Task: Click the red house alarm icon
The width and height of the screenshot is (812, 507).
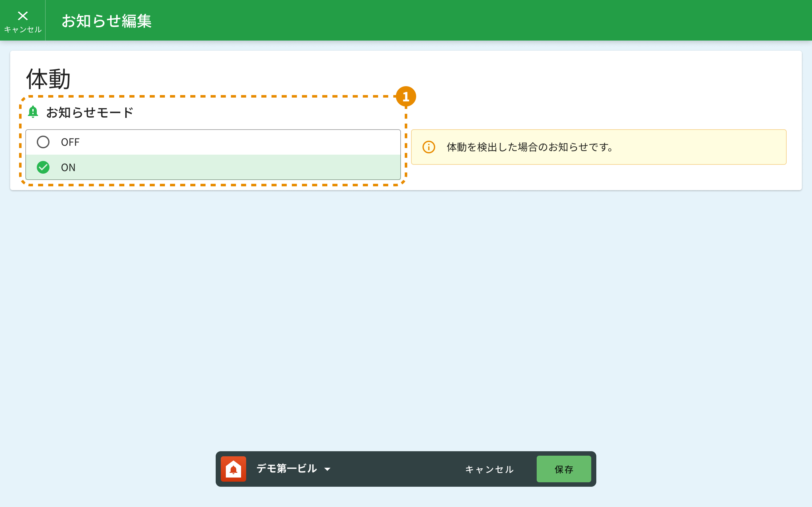Action: (x=233, y=469)
